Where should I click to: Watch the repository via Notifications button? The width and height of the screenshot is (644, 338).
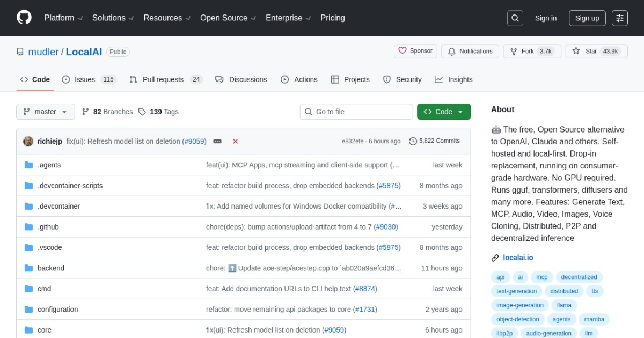coord(470,51)
